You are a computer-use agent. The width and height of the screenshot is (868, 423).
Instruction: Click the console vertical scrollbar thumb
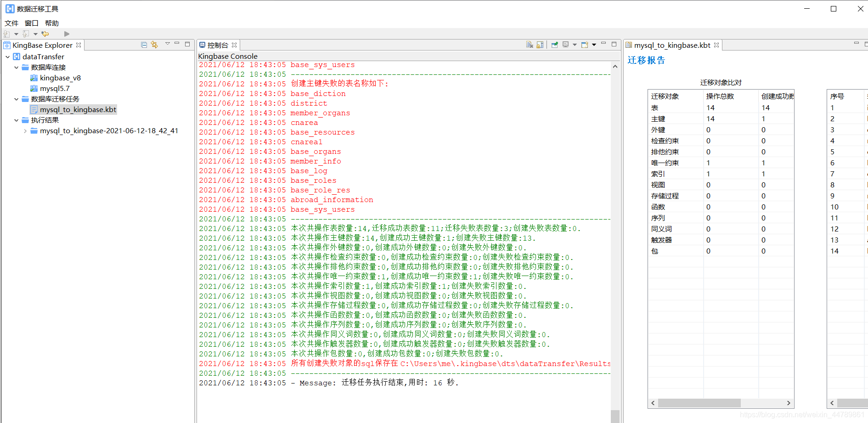[615, 416]
